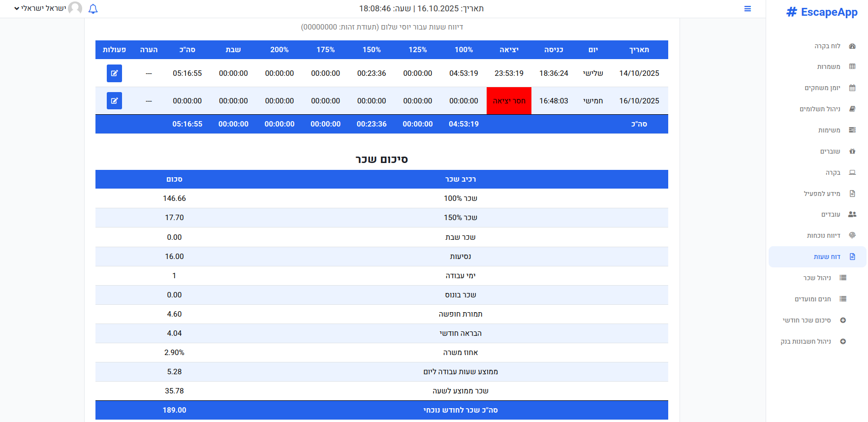This screenshot has width=868, height=422.
Task: Click the notification bell icon
Action: click(93, 9)
